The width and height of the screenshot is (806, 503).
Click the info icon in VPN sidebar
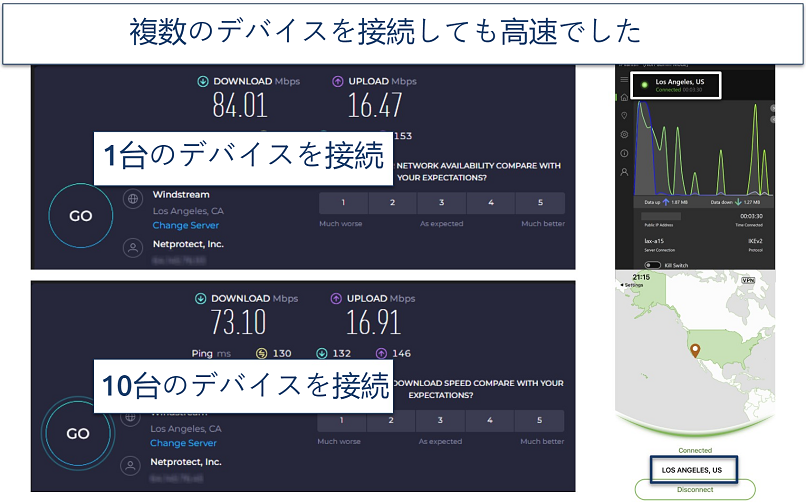(x=624, y=153)
